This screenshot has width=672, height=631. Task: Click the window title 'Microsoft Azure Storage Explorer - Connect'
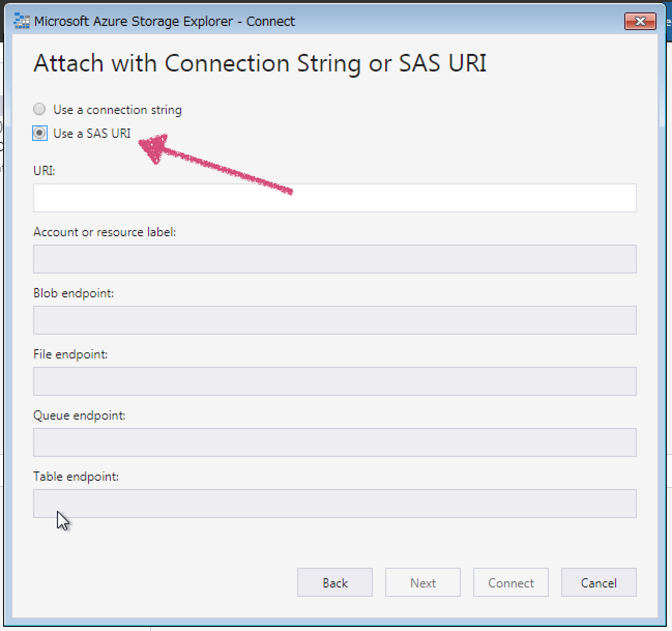(165, 21)
